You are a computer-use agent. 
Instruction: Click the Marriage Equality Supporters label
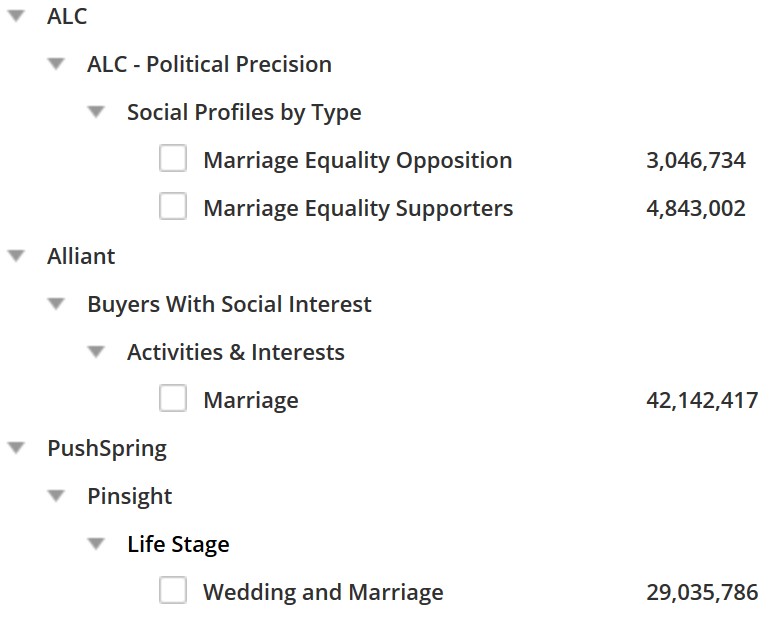[x=358, y=208]
